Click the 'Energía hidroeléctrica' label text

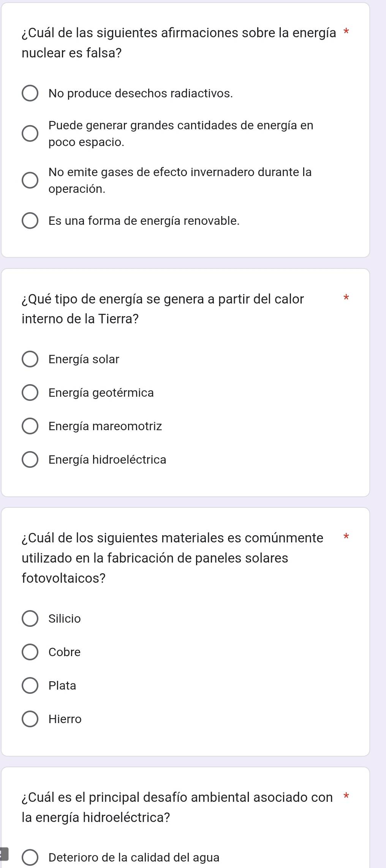(x=107, y=460)
